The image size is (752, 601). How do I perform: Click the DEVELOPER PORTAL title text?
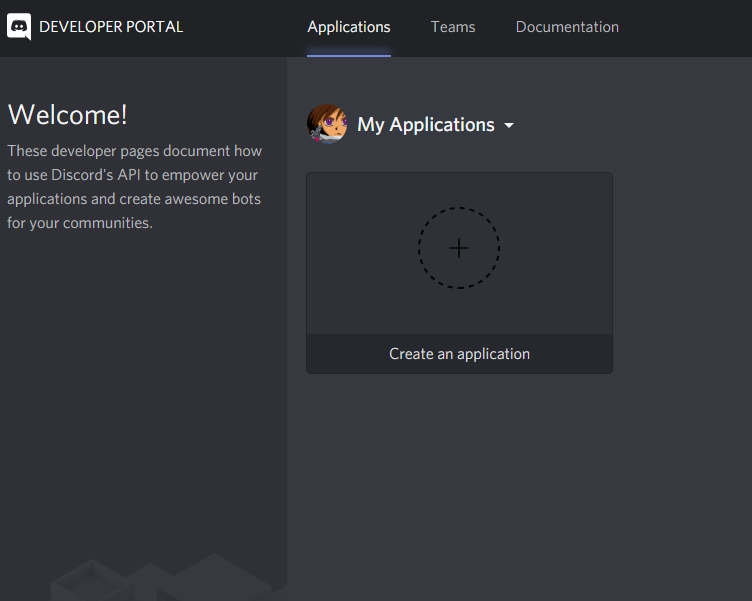point(111,27)
